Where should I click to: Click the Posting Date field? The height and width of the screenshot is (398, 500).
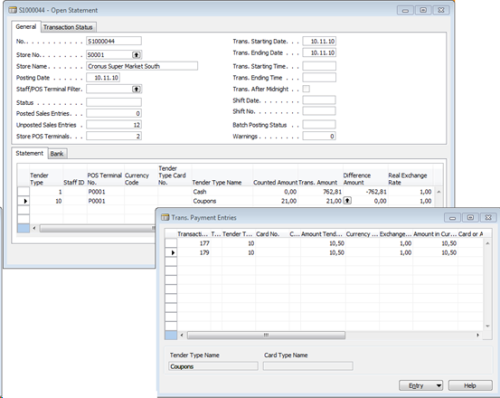103,78
